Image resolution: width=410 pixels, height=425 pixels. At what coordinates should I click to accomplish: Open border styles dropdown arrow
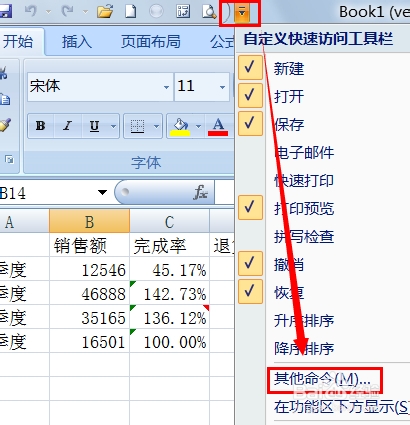pyautogui.click(x=156, y=126)
